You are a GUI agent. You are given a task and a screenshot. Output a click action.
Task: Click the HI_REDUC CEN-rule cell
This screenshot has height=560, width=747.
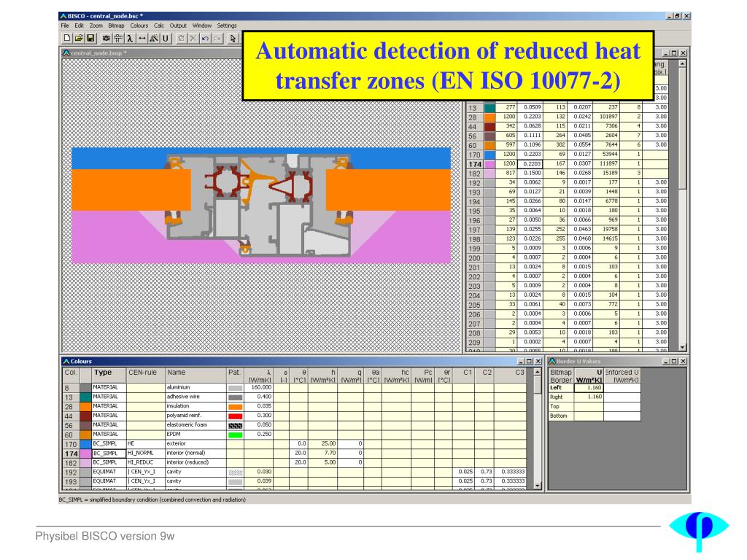[x=145, y=463]
